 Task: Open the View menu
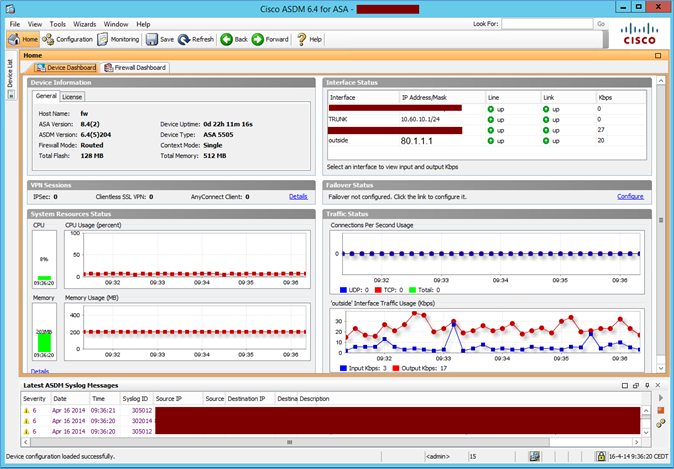point(35,24)
